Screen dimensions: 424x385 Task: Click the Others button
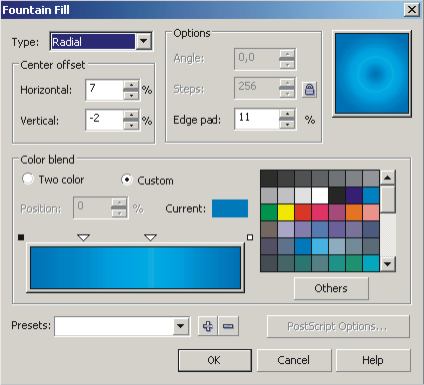331,288
